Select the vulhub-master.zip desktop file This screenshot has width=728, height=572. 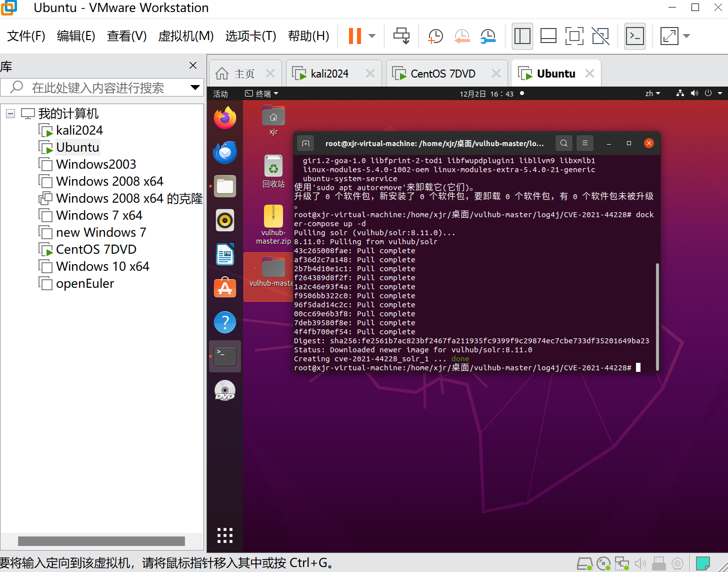click(x=273, y=225)
